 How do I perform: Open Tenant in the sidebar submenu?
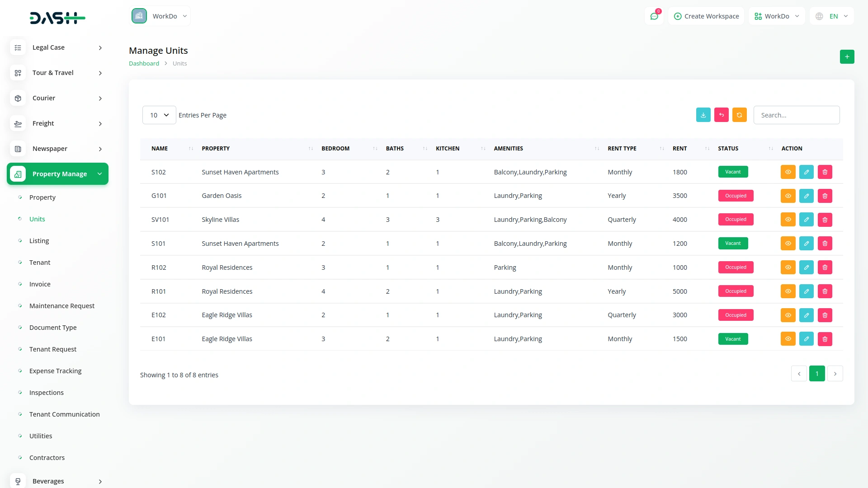click(40, 263)
